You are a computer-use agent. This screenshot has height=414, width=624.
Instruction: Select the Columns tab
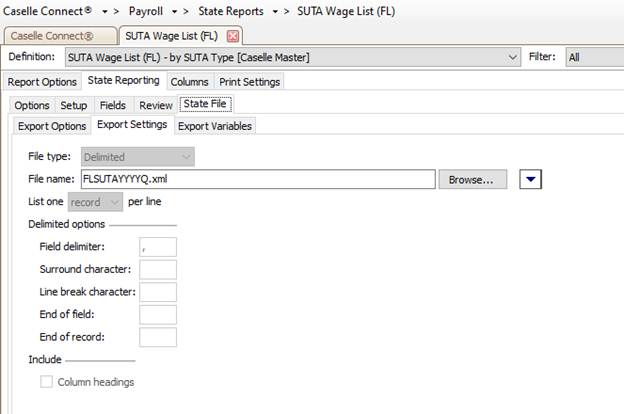point(189,81)
